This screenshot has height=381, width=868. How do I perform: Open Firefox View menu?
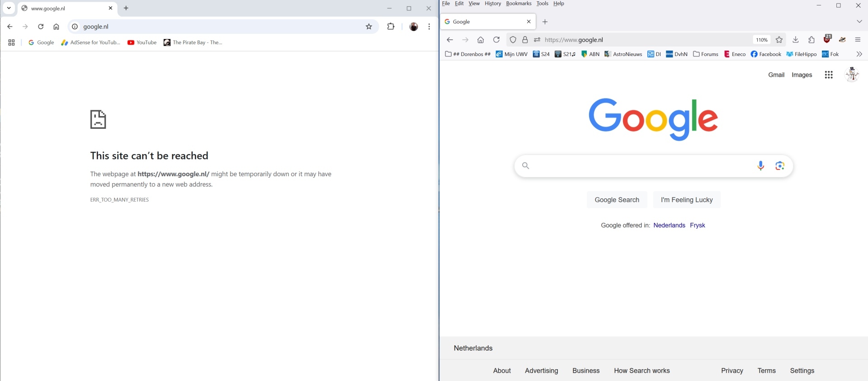pyautogui.click(x=474, y=4)
